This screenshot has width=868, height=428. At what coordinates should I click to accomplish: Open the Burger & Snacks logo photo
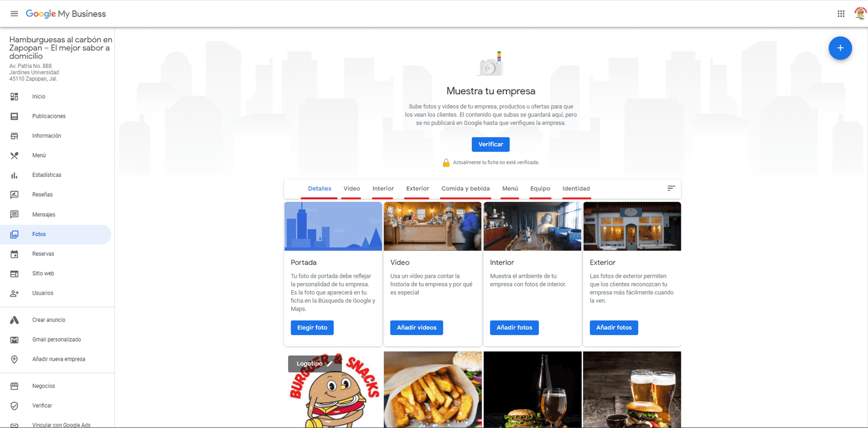(333, 389)
